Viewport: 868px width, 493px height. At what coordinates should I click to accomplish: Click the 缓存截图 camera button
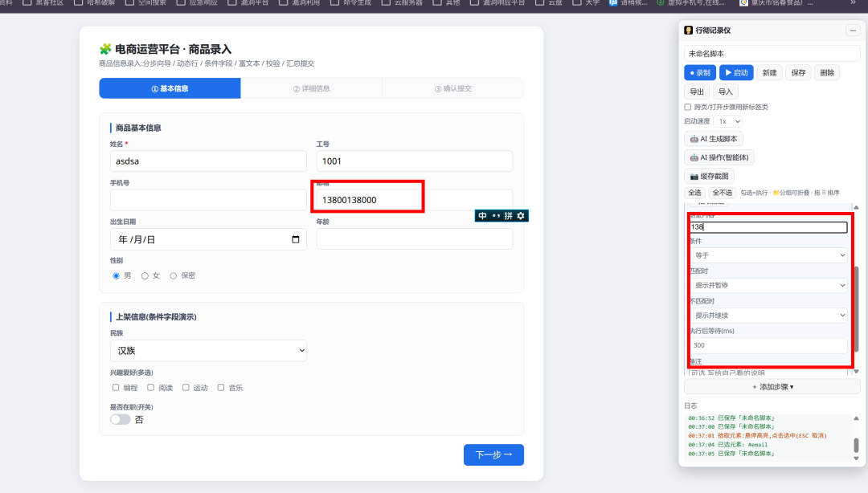pyautogui.click(x=709, y=177)
